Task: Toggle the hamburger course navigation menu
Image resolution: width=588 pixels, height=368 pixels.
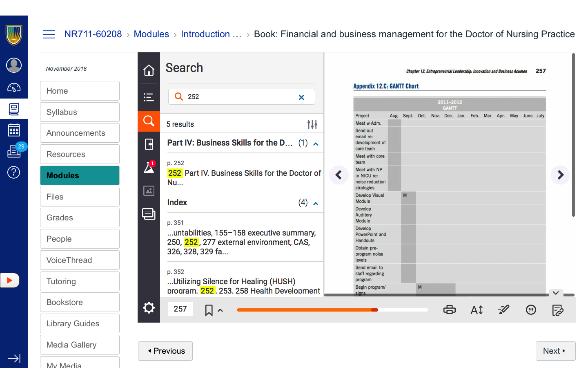Action: (x=49, y=34)
